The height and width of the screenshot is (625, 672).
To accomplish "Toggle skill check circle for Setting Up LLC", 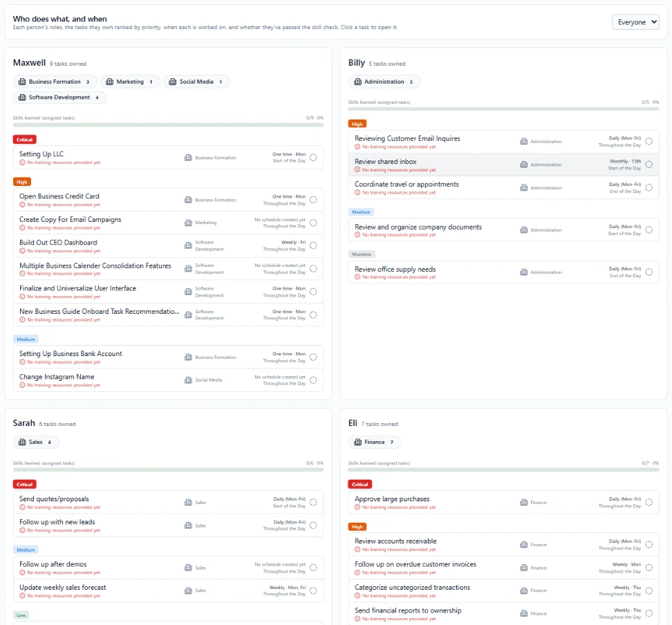I will pyautogui.click(x=313, y=158).
